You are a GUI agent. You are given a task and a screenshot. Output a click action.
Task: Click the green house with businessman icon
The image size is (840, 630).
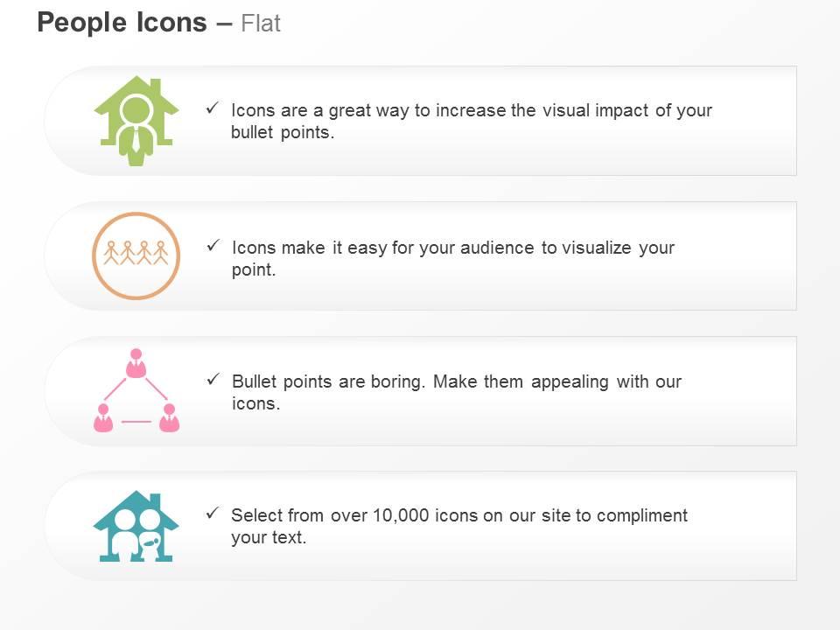coord(136,121)
